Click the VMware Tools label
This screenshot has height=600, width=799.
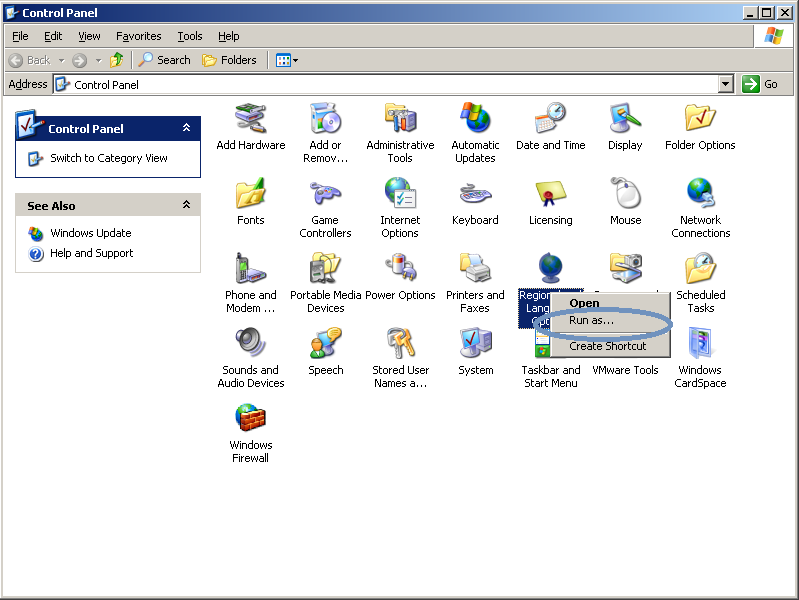625,370
